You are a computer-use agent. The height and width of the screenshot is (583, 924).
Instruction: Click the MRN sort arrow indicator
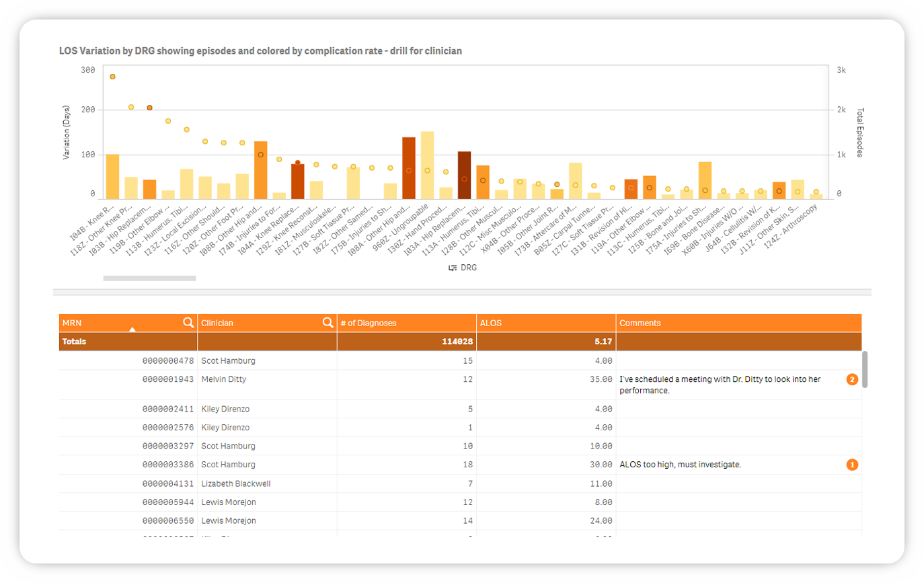point(132,329)
